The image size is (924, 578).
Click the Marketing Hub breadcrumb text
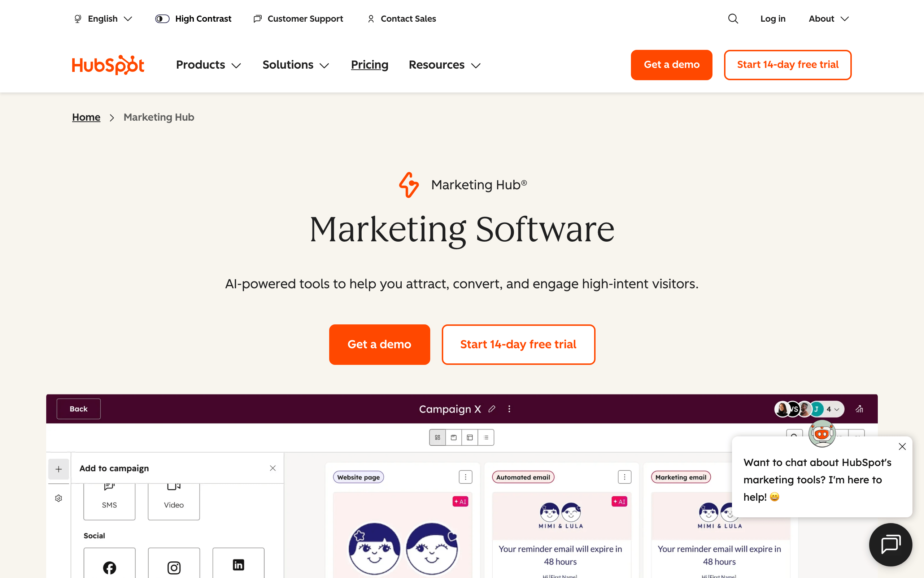(159, 117)
